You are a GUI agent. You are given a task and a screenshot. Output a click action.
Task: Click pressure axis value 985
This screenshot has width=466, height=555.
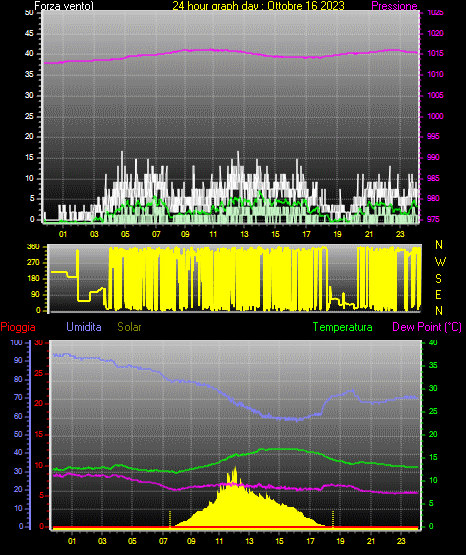[x=433, y=178]
